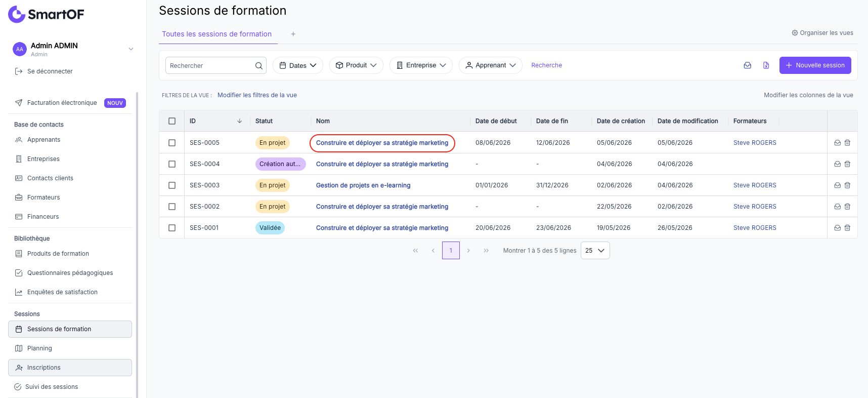The image size is (868, 398).
Task: Expand the Apprenant filter dropdown
Action: tap(491, 65)
